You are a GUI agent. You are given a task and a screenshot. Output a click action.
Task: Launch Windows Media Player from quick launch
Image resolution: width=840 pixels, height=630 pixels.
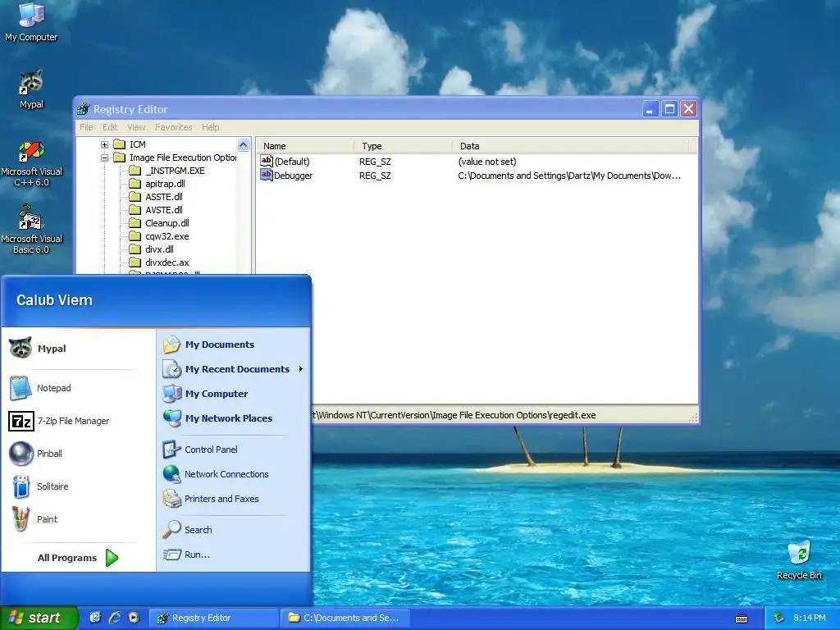click(x=134, y=618)
